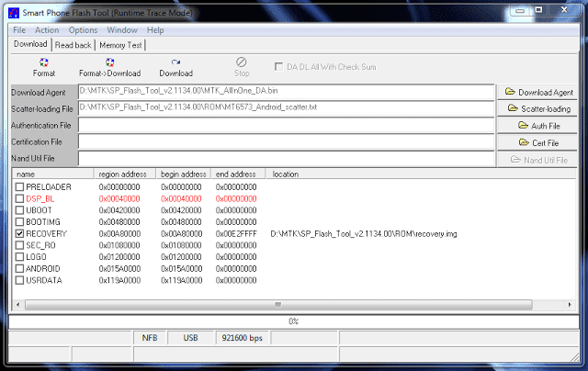Check the USRDATA partition checkbox
This screenshot has width=588, height=371.
coord(20,280)
